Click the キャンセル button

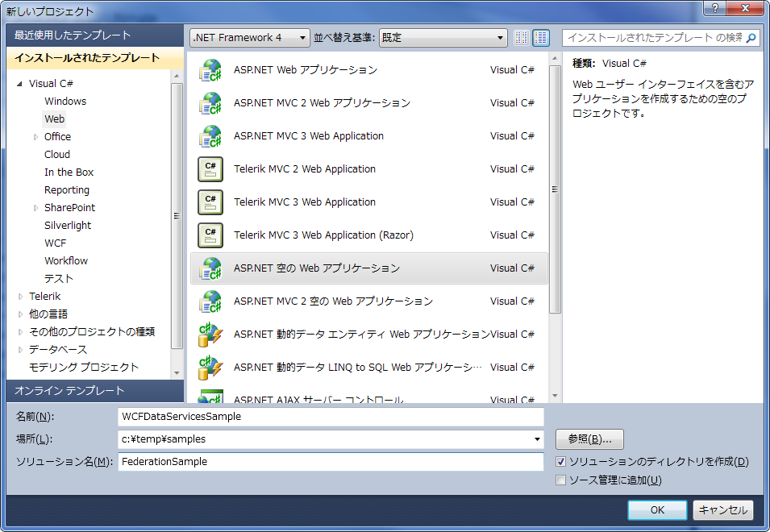click(723, 510)
